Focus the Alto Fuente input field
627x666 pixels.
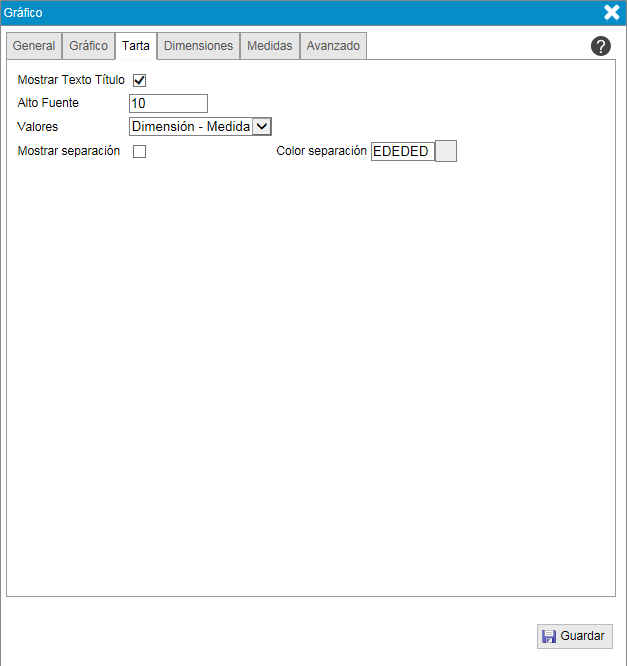[168, 103]
